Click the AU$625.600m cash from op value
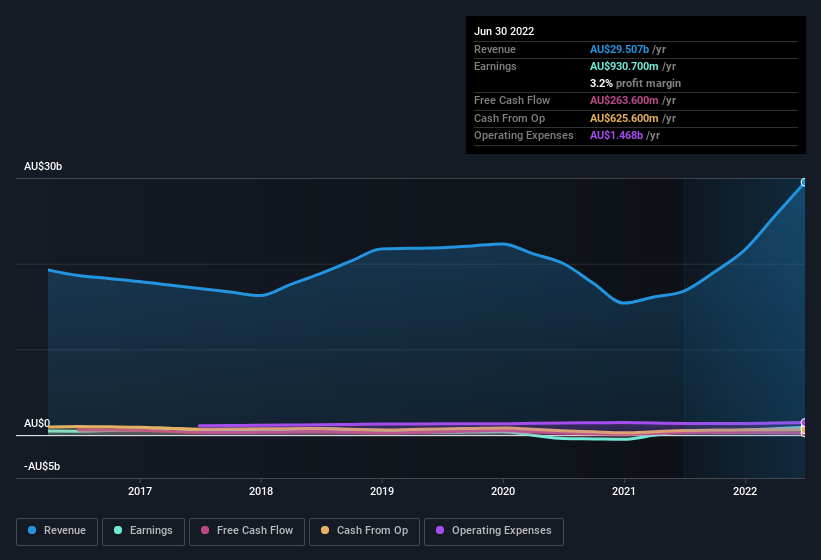The image size is (821, 560). 624,118
